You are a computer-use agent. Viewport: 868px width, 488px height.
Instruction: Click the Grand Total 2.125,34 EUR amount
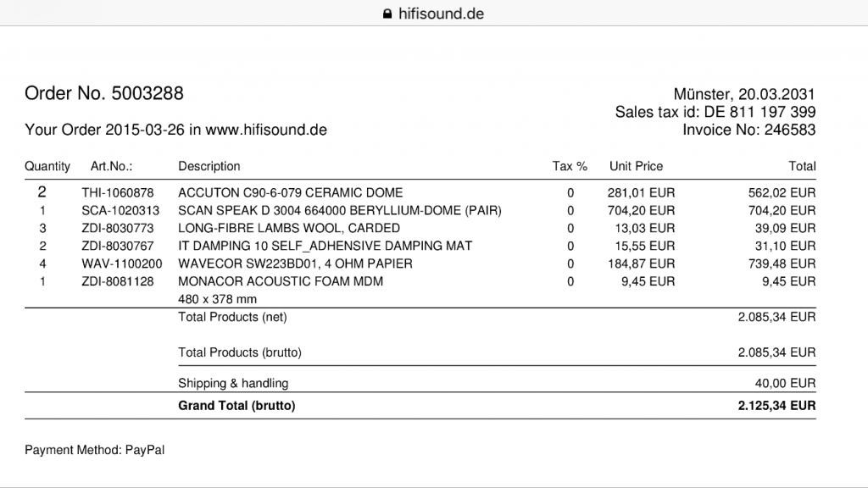pyautogui.click(x=776, y=406)
